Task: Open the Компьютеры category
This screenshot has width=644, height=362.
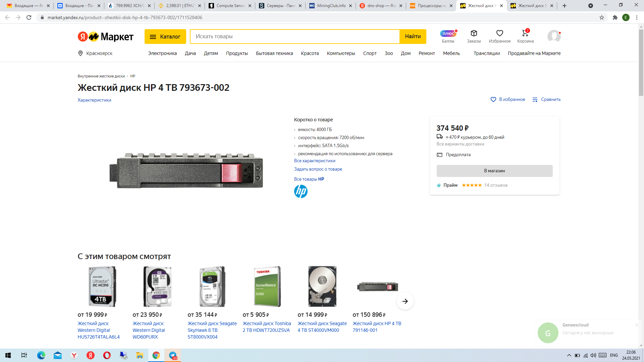Action: [341, 53]
